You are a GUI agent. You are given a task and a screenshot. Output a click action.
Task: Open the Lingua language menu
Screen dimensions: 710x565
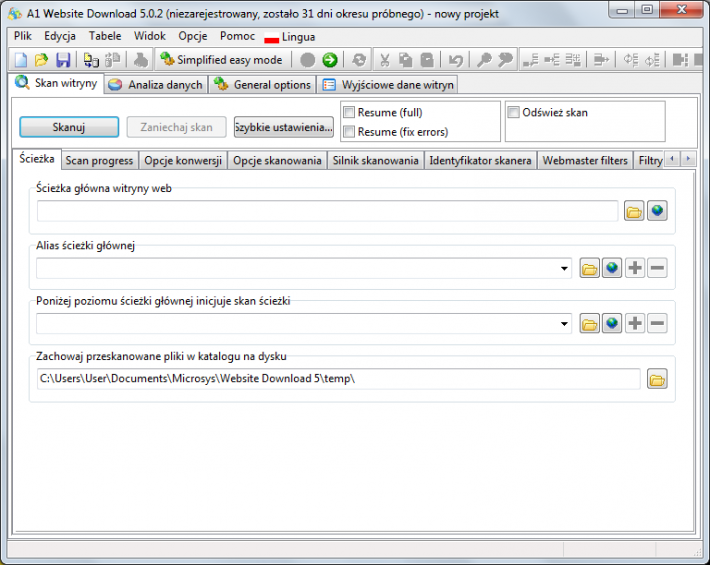coord(290,37)
